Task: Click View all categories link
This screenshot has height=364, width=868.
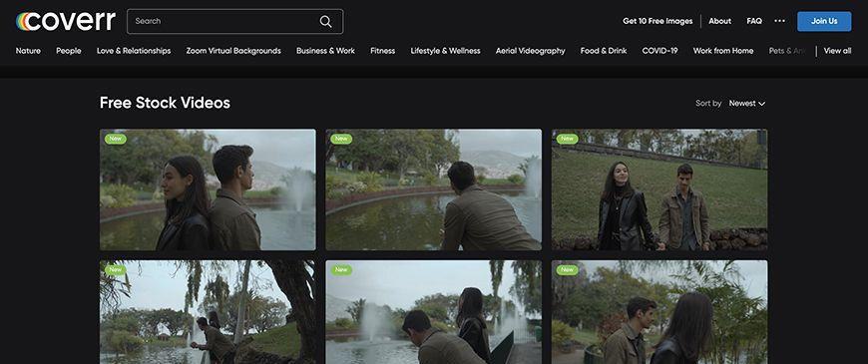Action: (x=837, y=51)
